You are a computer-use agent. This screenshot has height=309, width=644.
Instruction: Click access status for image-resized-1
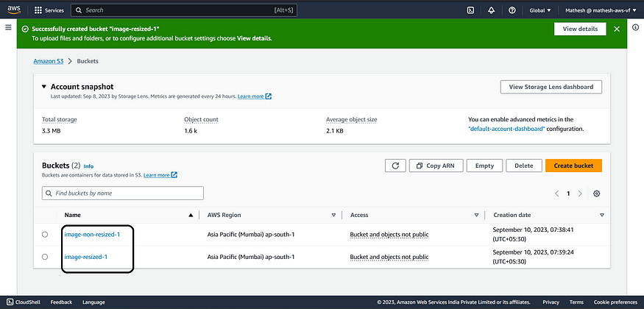(389, 257)
